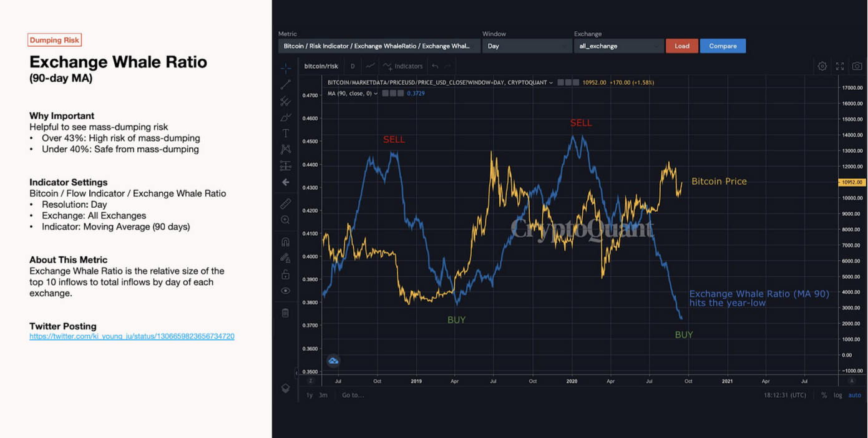The height and width of the screenshot is (438, 868).
Task: Open the Twitter posting link
Action: point(132,336)
